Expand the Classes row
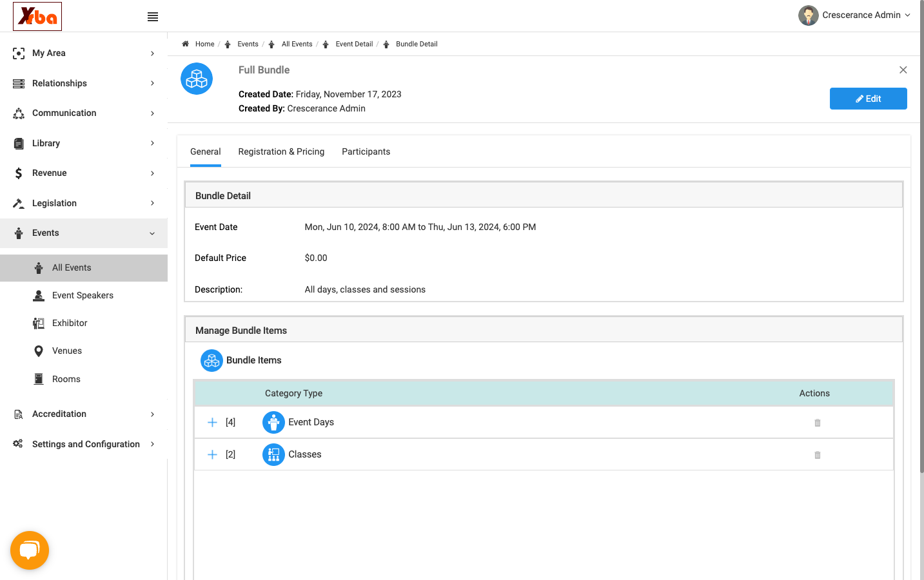The height and width of the screenshot is (580, 924). [212, 454]
